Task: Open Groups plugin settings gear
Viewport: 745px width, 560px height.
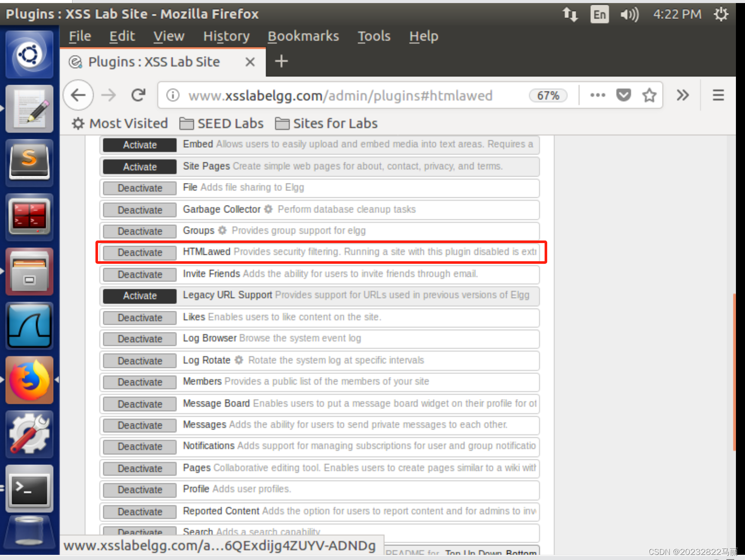Action: tap(222, 231)
